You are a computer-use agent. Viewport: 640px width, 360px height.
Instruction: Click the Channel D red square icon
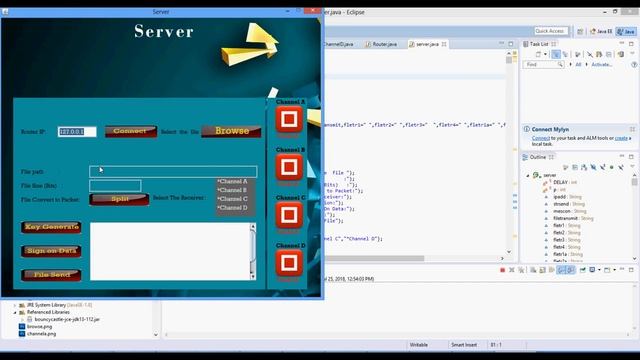[289, 262]
